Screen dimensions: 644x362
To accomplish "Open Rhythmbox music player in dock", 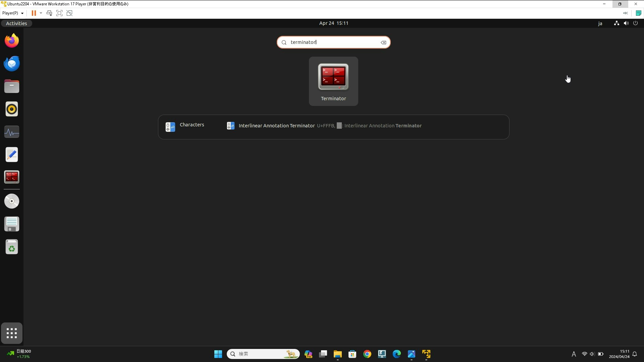I will pyautogui.click(x=12, y=109).
